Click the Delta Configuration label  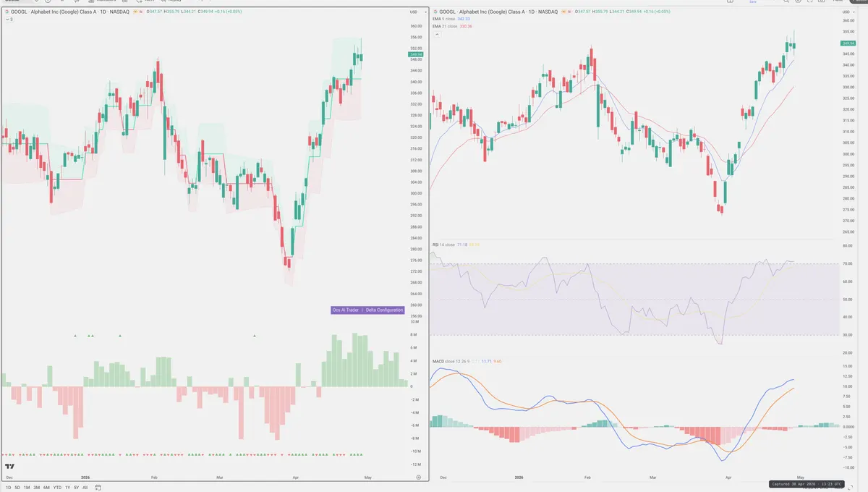[384, 310]
